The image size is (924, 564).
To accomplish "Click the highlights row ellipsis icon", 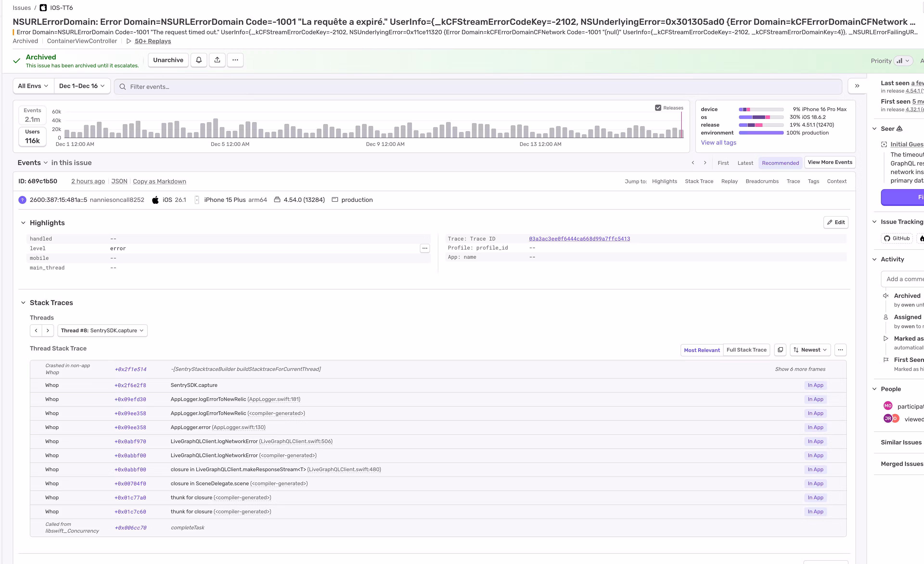I will tap(424, 248).
